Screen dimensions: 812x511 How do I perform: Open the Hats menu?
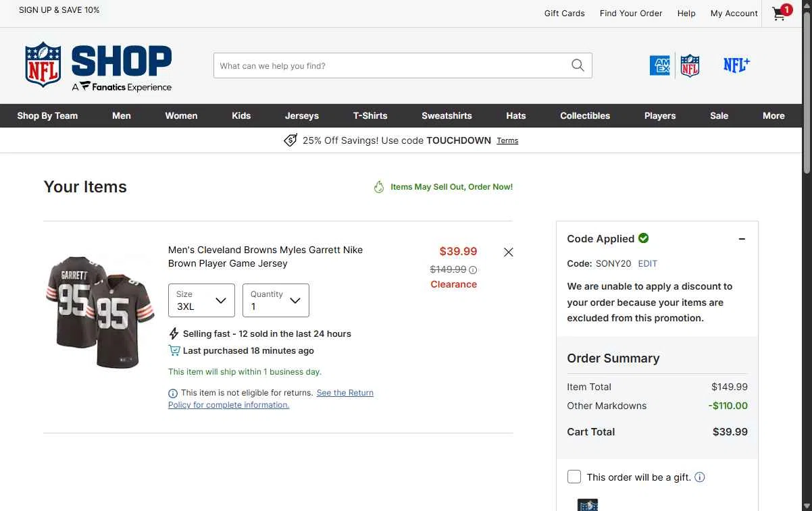(516, 115)
